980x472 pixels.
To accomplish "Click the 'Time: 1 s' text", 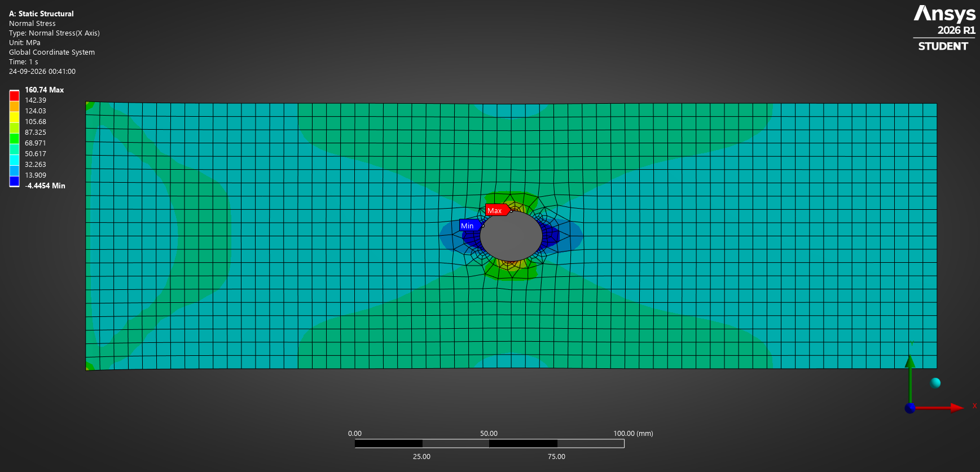I will point(24,62).
